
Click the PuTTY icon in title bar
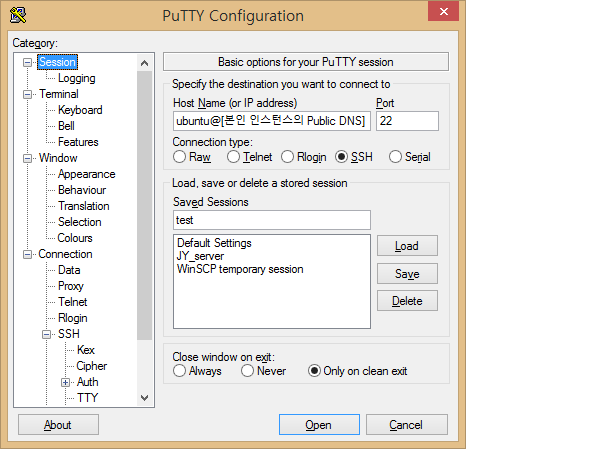18,15
